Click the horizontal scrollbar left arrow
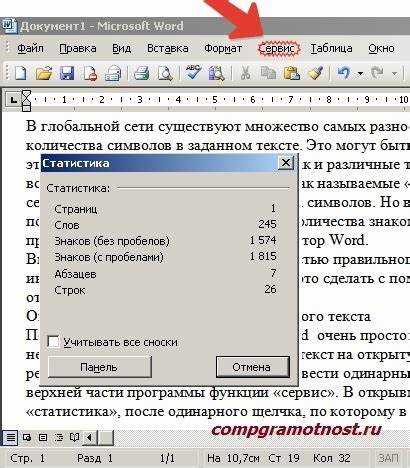This screenshot has height=468, width=410. (90, 437)
